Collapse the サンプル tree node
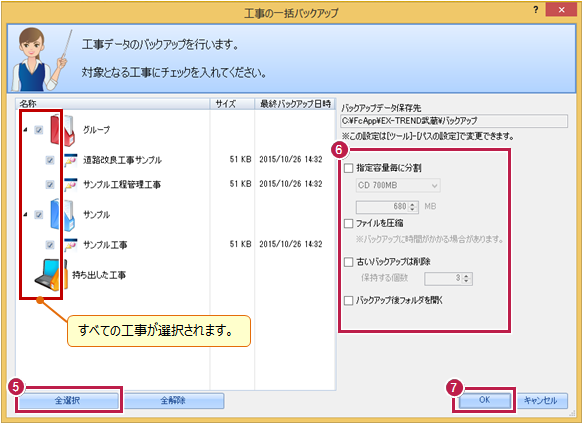This screenshot has height=424, width=583. point(25,215)
